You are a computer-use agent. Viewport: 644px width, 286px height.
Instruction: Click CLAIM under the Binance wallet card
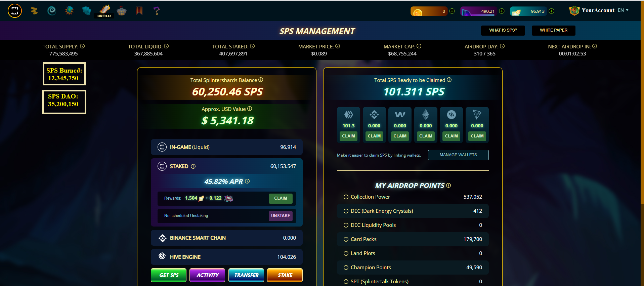click(374, 136)
